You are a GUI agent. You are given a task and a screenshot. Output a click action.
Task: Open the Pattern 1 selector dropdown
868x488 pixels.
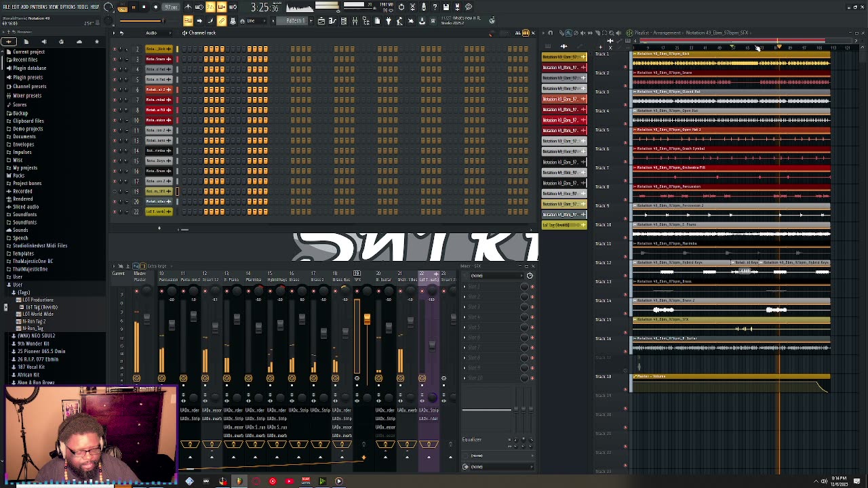296,21
